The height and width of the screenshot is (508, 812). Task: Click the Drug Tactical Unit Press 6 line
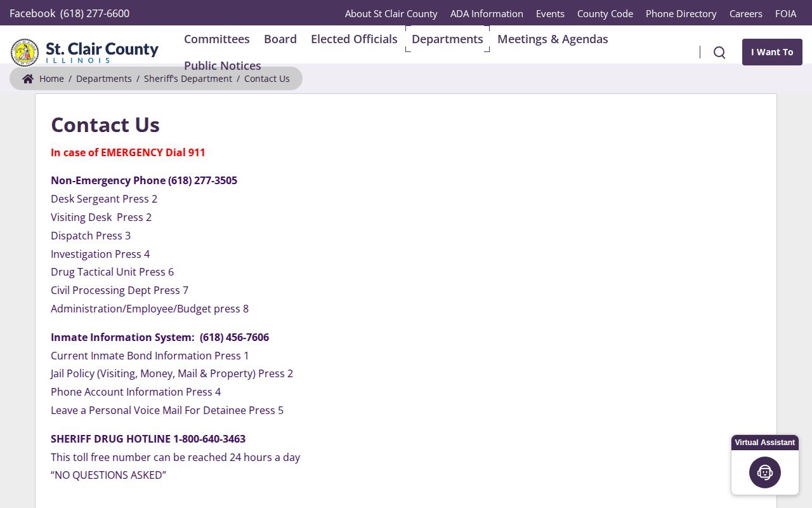click(x=112, y=272)
